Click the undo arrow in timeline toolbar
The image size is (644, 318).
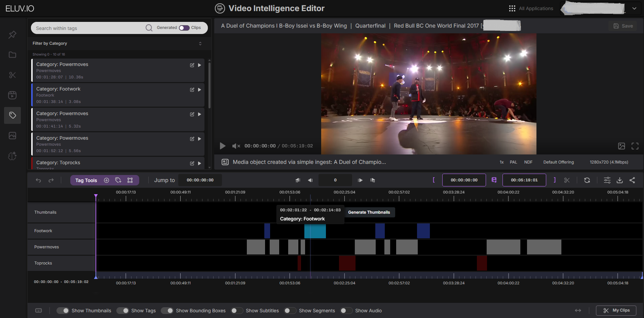pos(38,180)
